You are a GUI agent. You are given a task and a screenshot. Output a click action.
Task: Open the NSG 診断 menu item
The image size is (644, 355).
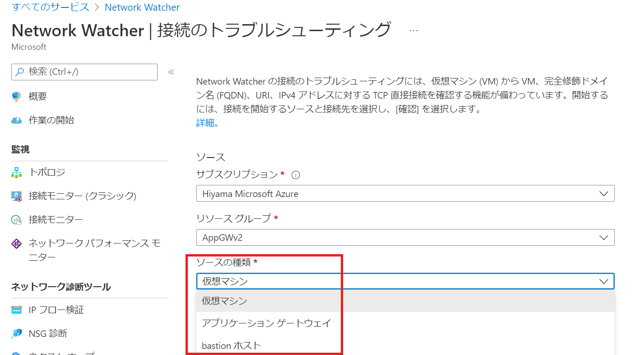tap(48, 334)
